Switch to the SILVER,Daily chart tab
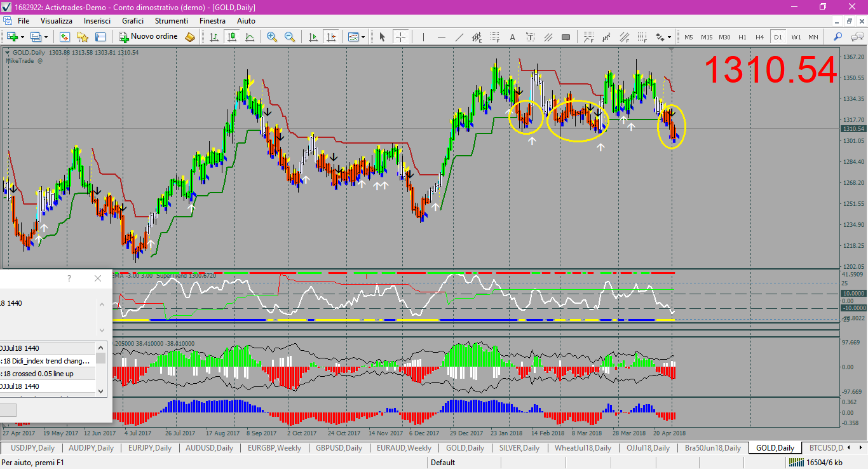The image size is (868, 469). 519,448
